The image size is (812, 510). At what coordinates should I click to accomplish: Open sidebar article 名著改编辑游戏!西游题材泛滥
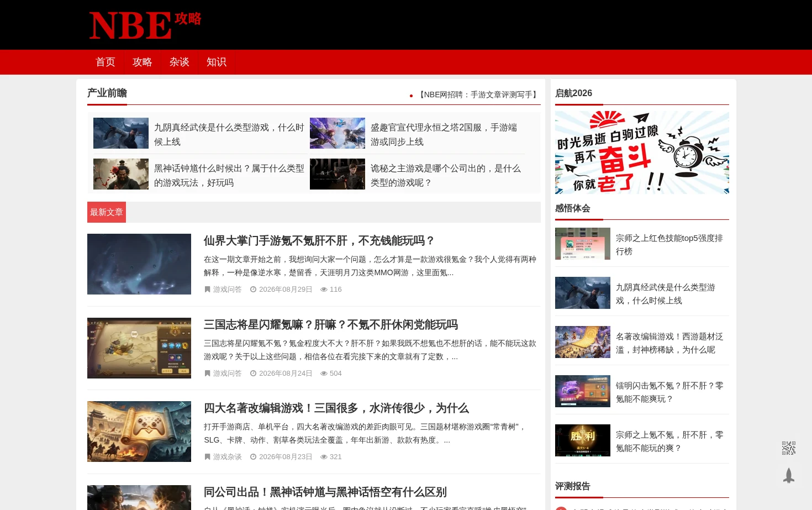[669, 343]
